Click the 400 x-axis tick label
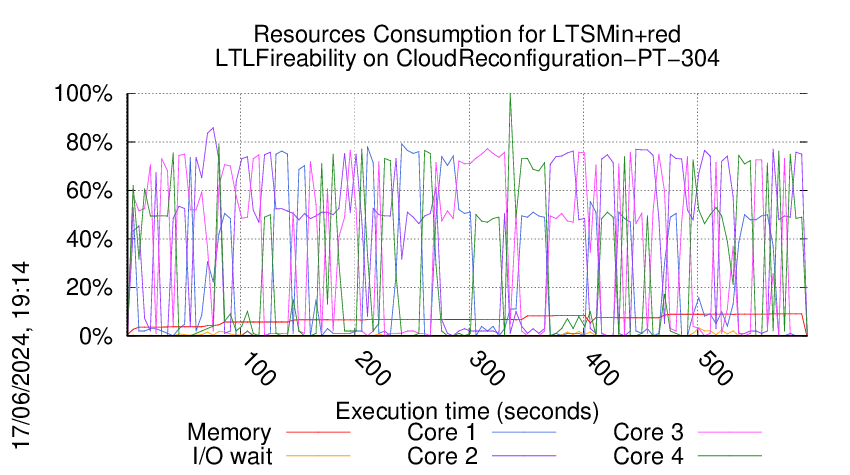 tap(601, 369)
